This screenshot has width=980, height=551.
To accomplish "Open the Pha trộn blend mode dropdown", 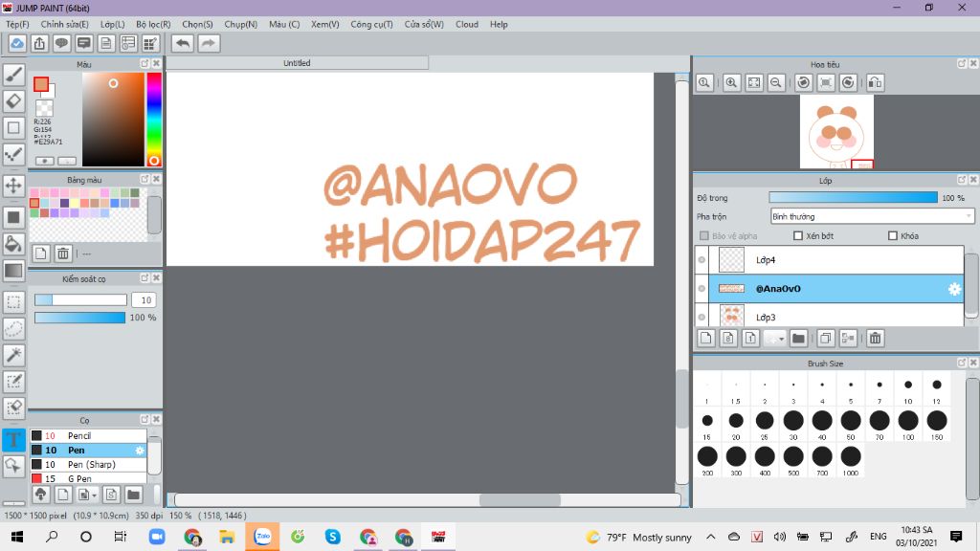I will coord(872,216).
